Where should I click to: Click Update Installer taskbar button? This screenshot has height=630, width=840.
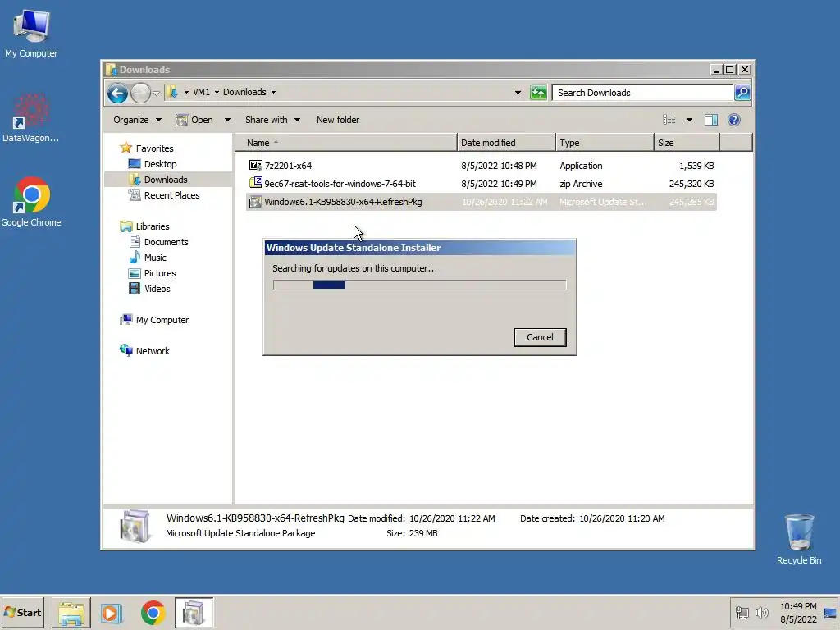194,613
